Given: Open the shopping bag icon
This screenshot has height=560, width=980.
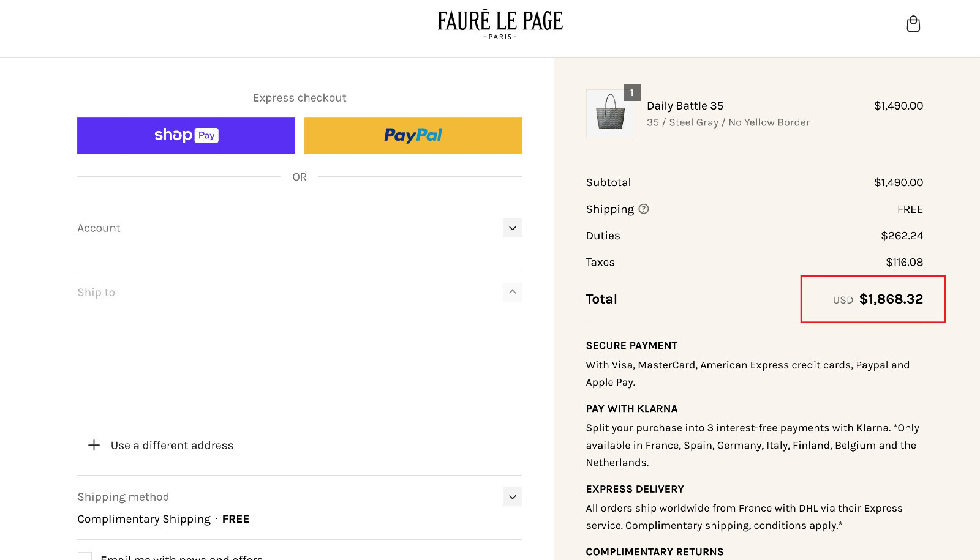Looking at the screenshot, I should pos(913,24).
